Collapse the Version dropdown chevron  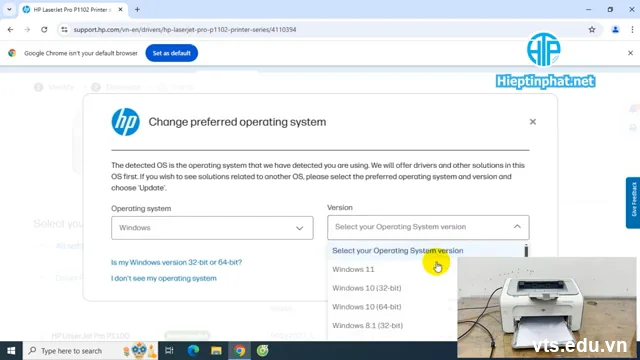click(x=517, y=227)
